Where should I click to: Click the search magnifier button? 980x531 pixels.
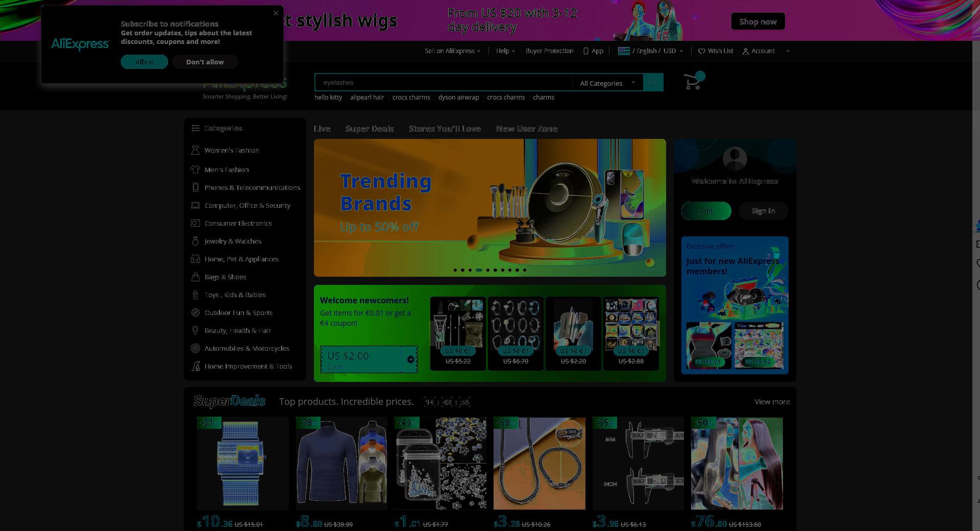653,82
